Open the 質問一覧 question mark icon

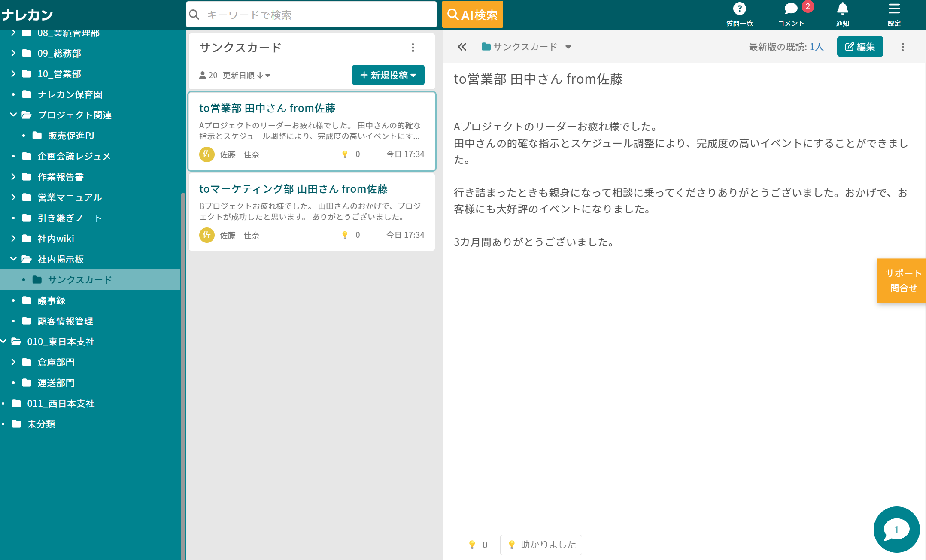point(739,9)
